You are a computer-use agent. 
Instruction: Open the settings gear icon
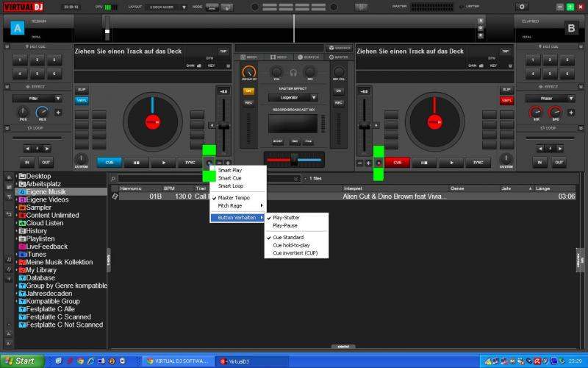point(522,7)
